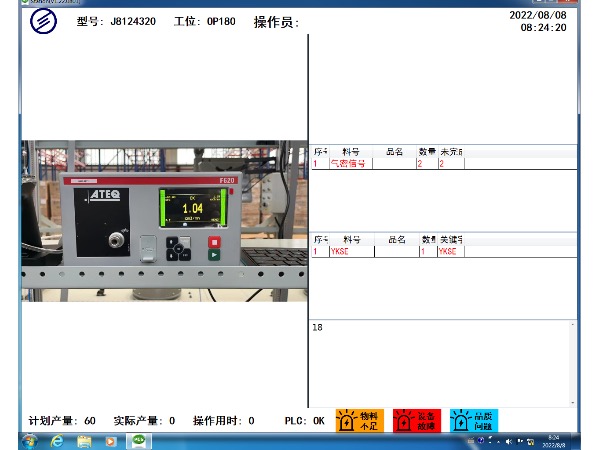Click the cyan 品质问题 alarm button

(474, 421)
